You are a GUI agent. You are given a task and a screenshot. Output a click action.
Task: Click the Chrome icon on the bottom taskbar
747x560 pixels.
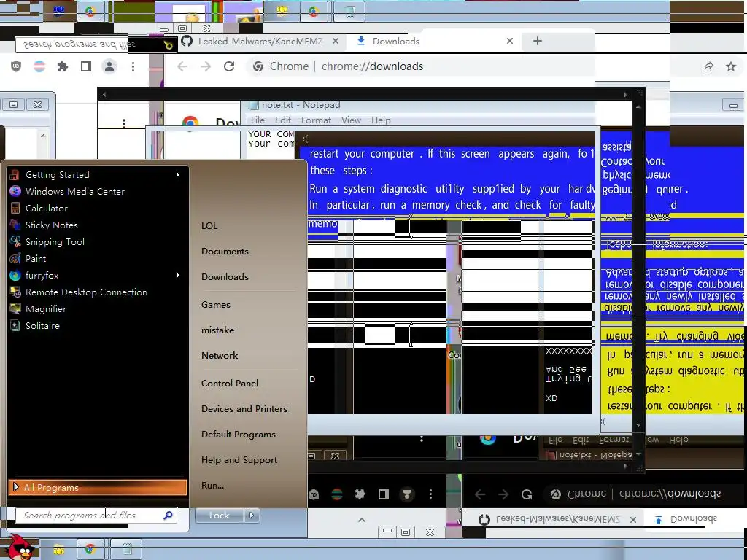90,550
